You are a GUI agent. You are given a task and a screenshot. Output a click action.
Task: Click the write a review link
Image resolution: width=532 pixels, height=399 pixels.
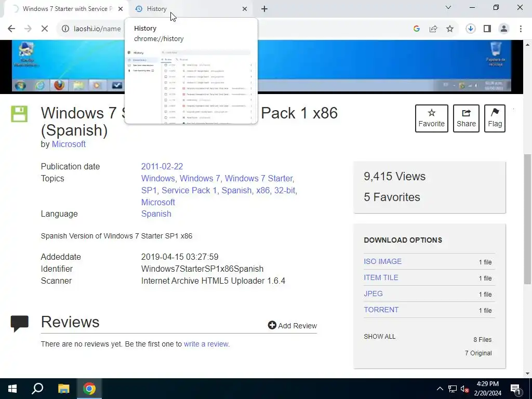(206, 344)
